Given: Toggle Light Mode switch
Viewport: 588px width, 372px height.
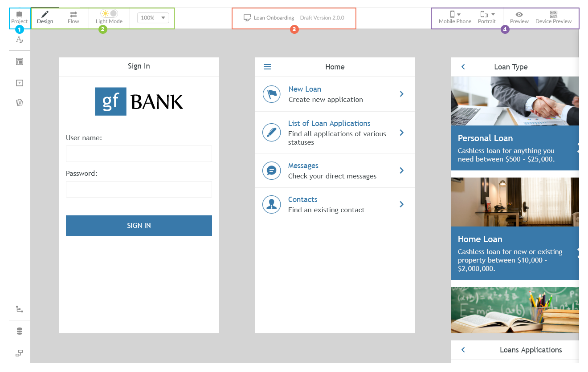Looking at the screenshot, I should (x=109, y=14).
